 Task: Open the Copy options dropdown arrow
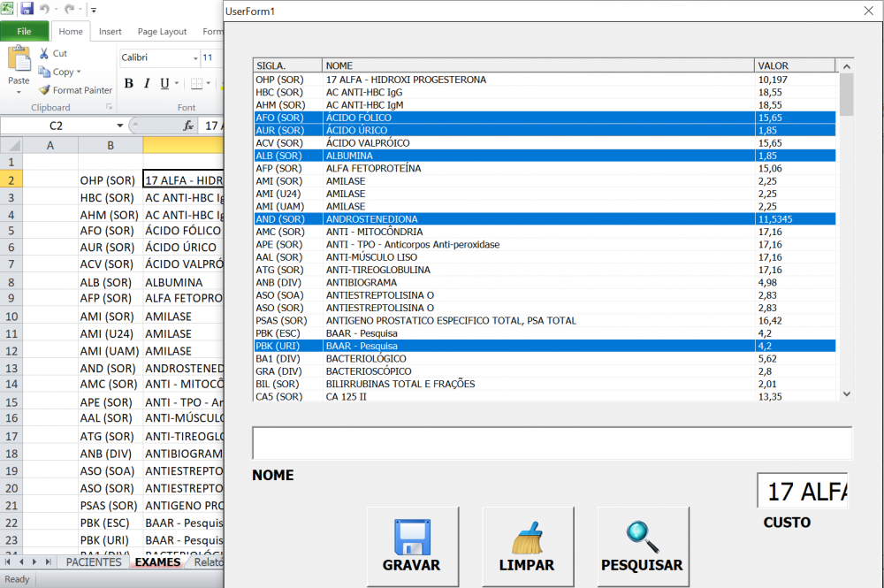79,73
